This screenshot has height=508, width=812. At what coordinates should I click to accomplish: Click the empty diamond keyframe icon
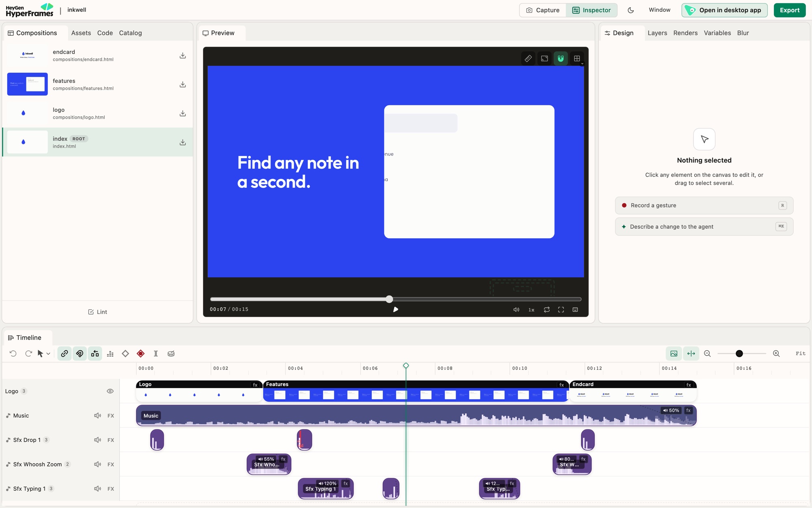point(125,354)
